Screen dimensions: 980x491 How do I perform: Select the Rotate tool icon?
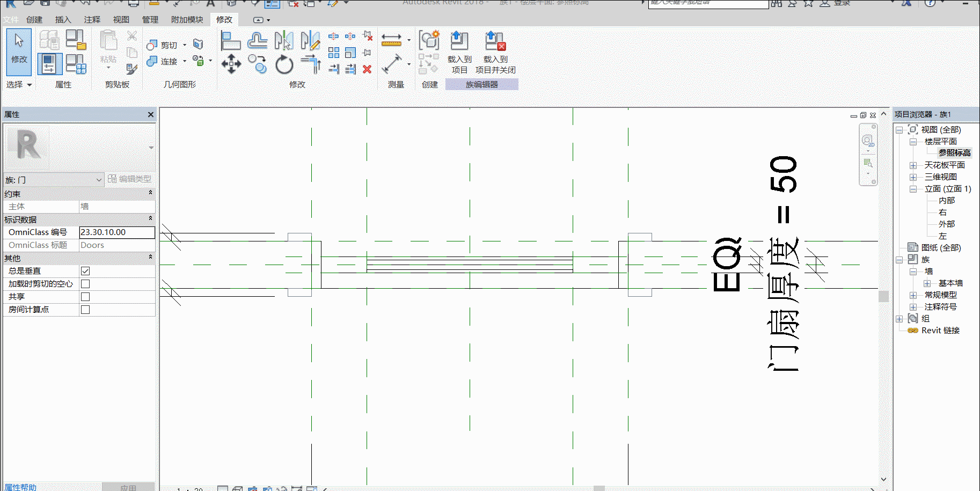[x=284, y=64]
